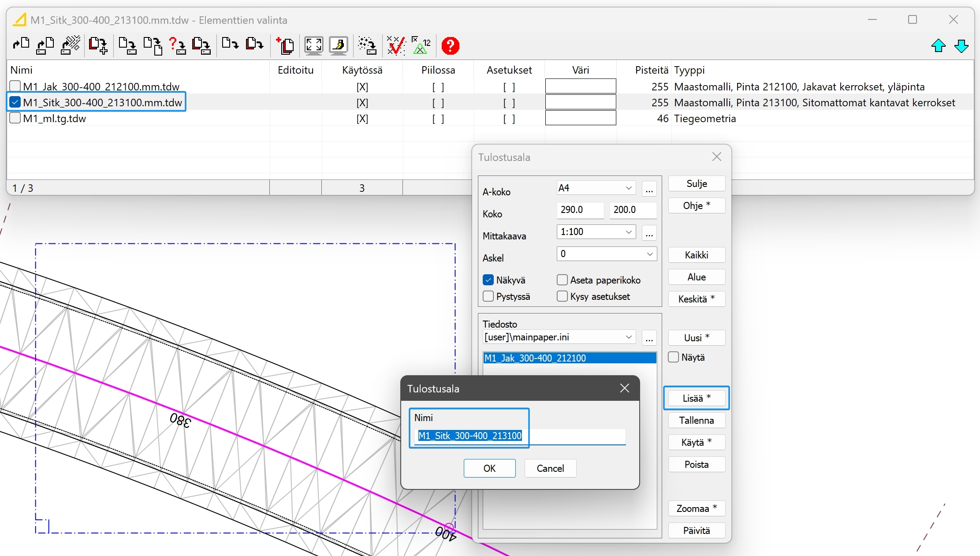Click the ellipsis button next to Mittakaava
This screenshot has width=980, height=556.
click(649, 232)
